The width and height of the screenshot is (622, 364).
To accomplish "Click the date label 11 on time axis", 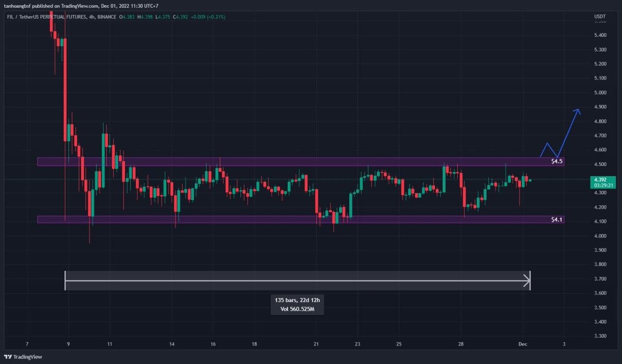I will tap(109, 344).
